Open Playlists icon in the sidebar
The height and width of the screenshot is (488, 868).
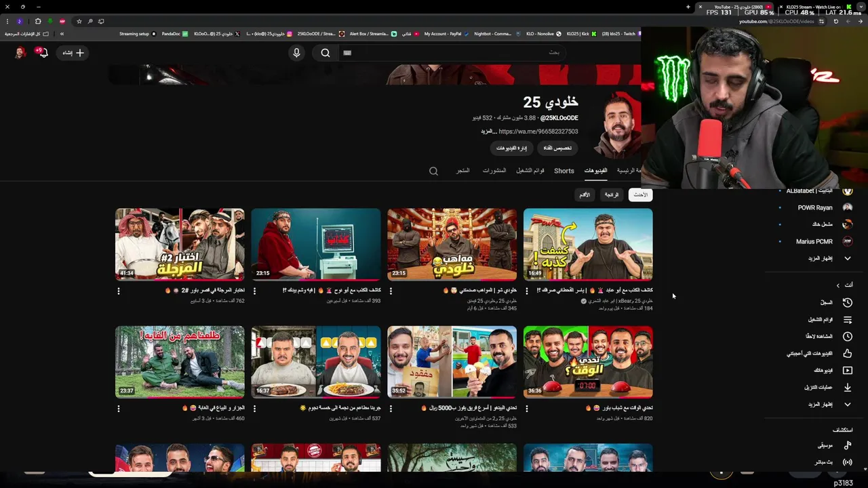(x=847, y=320)
